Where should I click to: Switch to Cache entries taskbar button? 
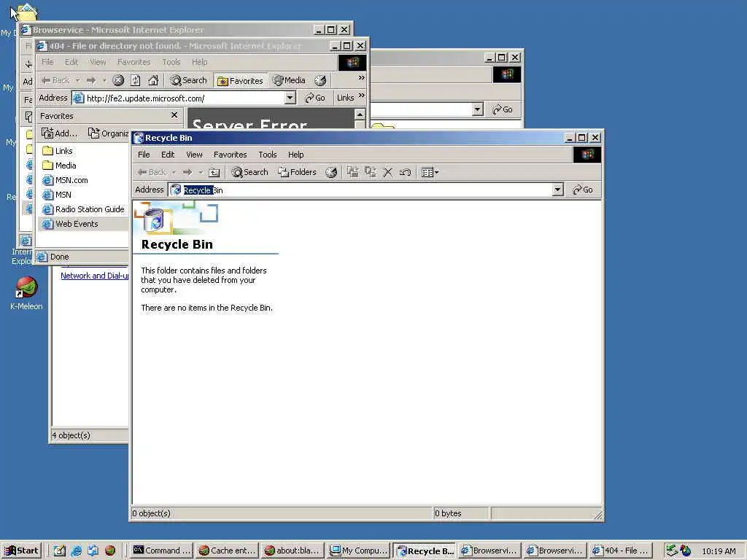227,551
